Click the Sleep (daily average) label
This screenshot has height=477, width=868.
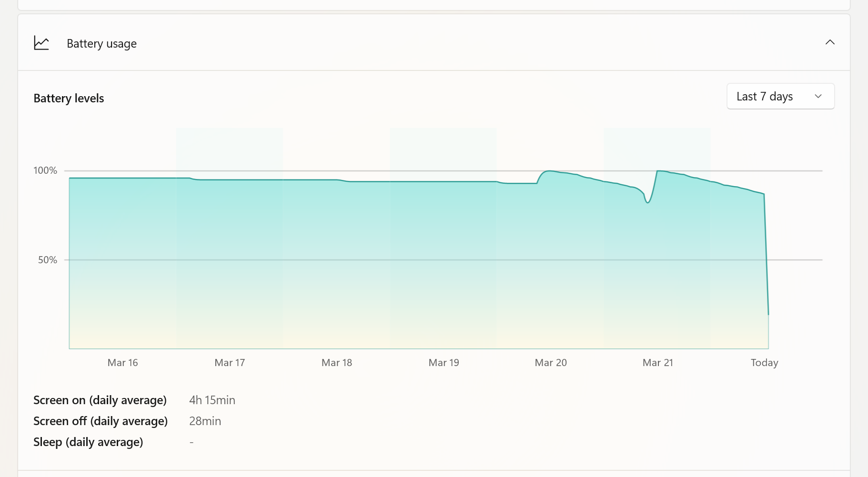pyautogui.click(x=88, y=442)
